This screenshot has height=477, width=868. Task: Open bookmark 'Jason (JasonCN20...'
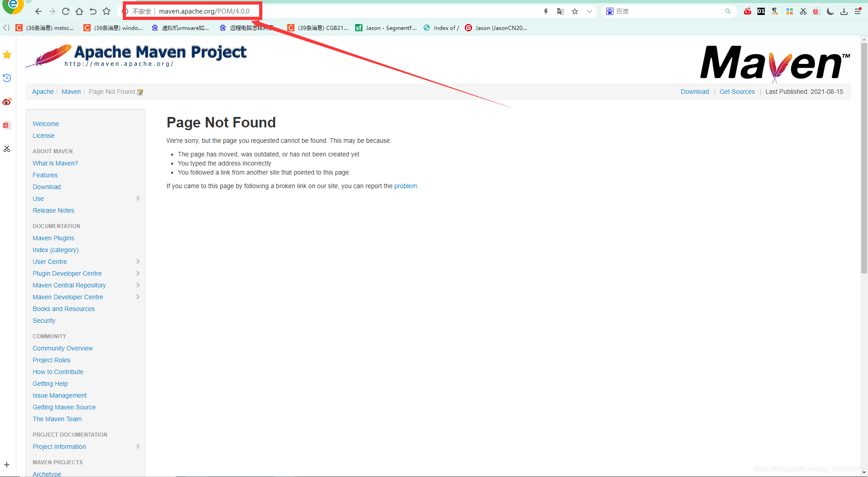496,28
